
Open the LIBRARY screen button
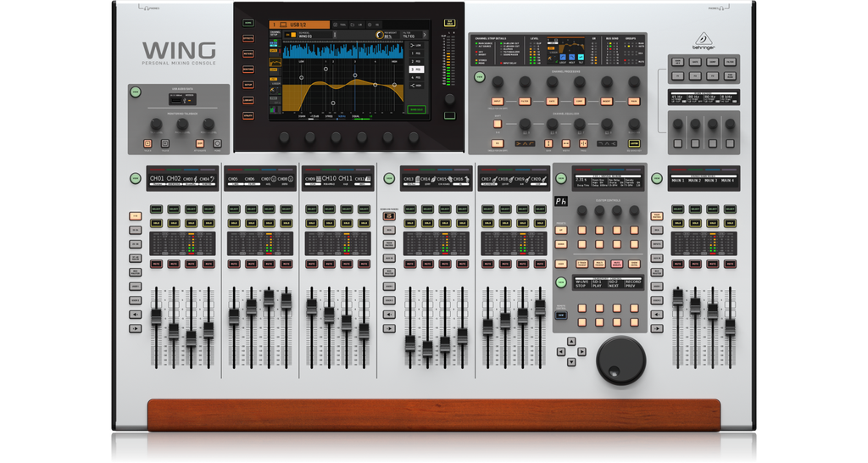(x=248, y=100)
